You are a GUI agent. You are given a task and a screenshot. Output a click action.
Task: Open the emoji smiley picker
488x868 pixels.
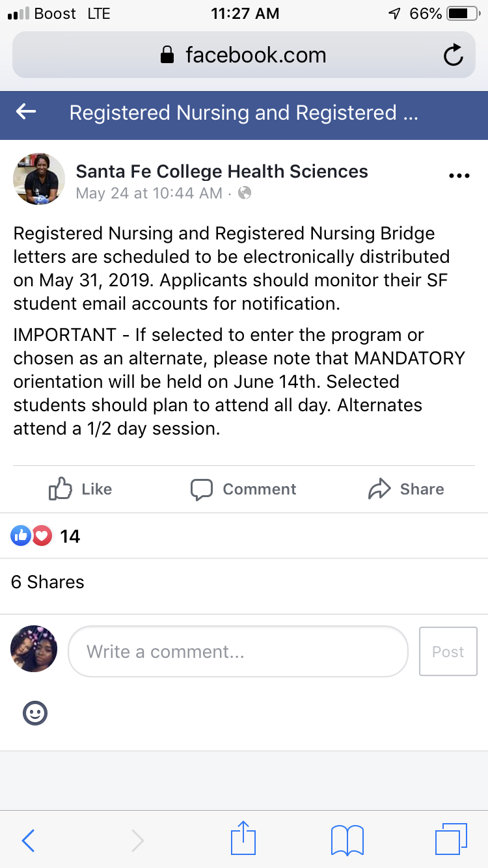tap(35, 714)
